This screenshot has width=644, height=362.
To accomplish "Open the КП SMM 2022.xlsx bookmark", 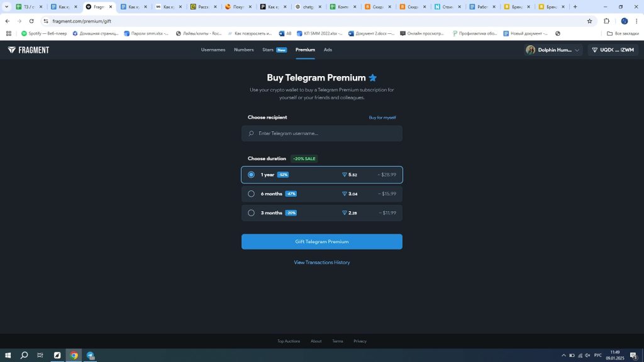I will (x=319, y=34).
